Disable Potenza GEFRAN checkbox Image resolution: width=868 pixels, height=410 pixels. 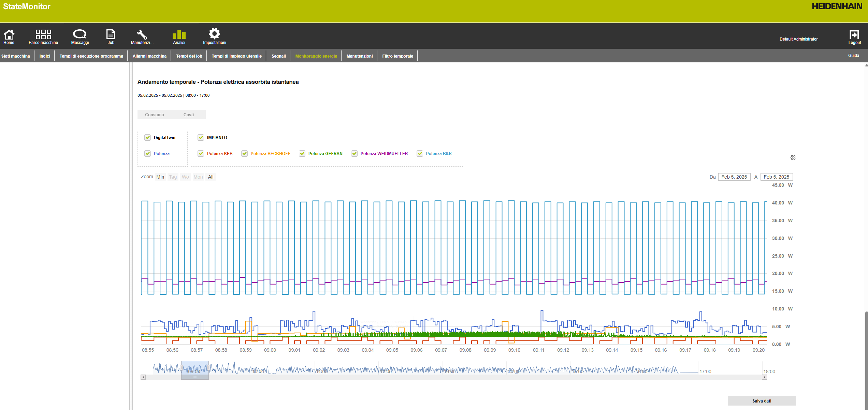point(302,154)
